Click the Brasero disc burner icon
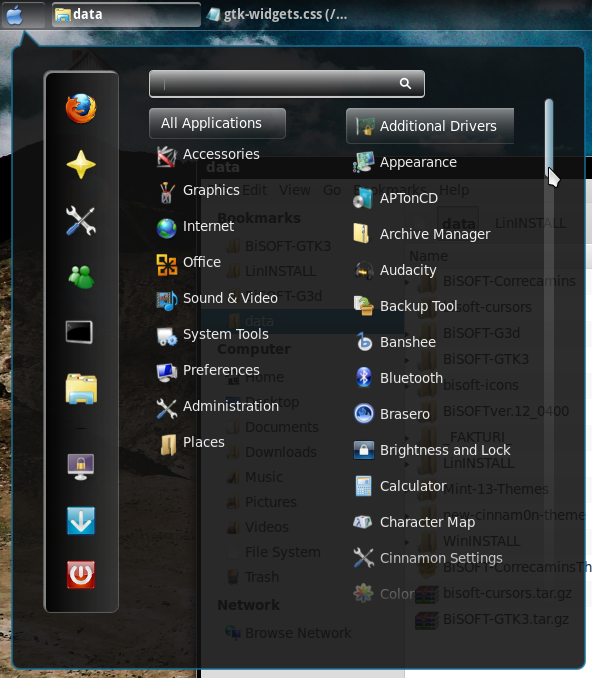 [364, 414]
